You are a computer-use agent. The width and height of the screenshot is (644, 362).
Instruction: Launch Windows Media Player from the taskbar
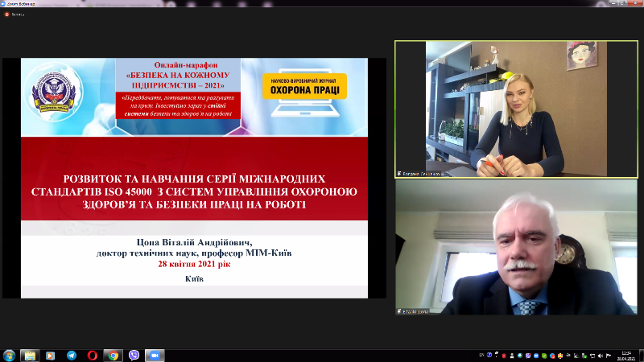[51, 355]
